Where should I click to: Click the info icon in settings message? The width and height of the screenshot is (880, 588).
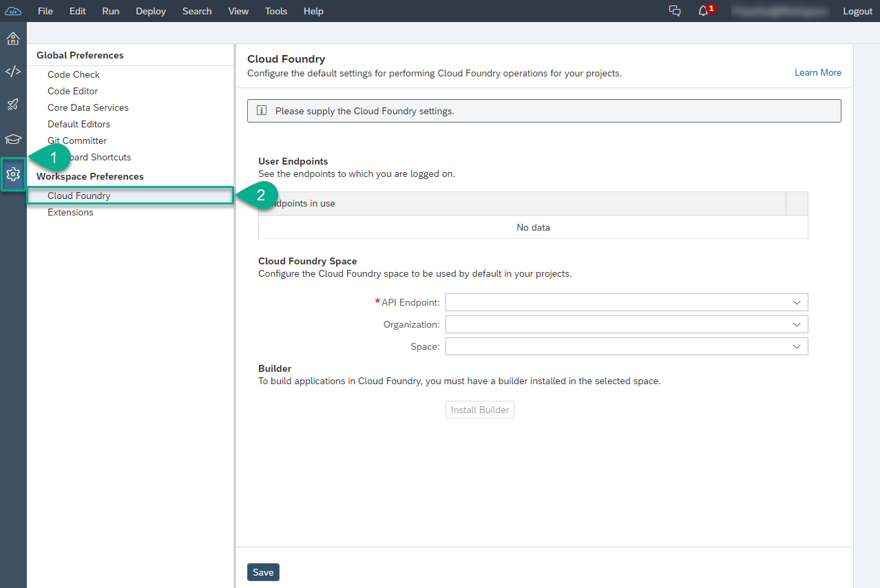[x=262, y=110]
